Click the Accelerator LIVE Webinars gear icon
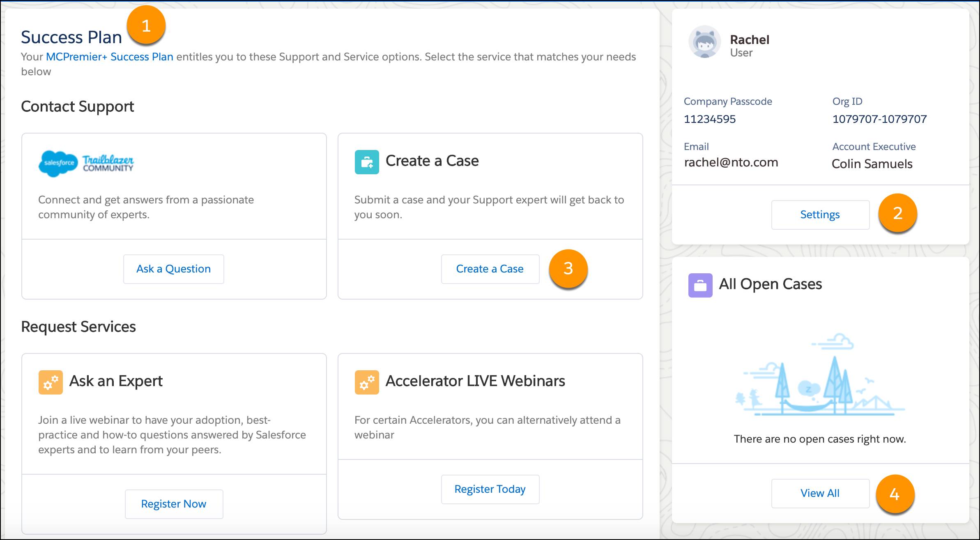This screenshot has height=540, width=980. click(x=367, y=382)
